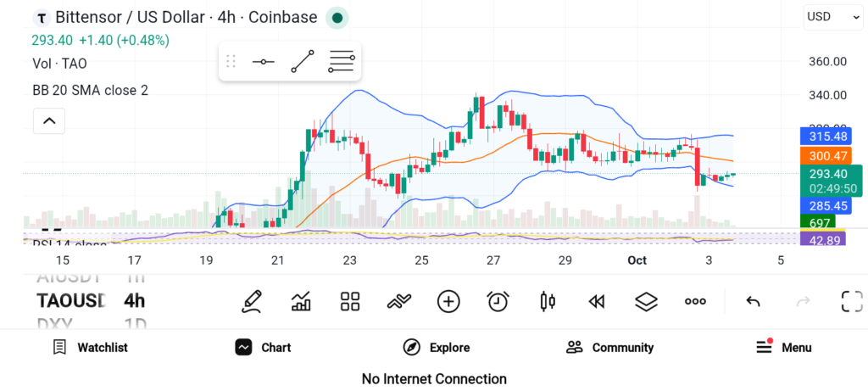Click the +1.40 (+0.48%) change value

124,41
